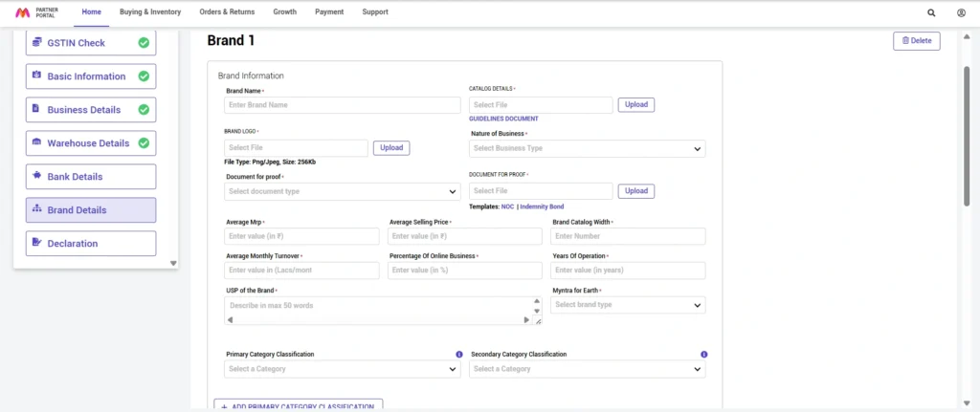Open the GSTIN Check step
Image resolution: width=980 pixels, height=412 pixels.
click(x=91, y=43)
